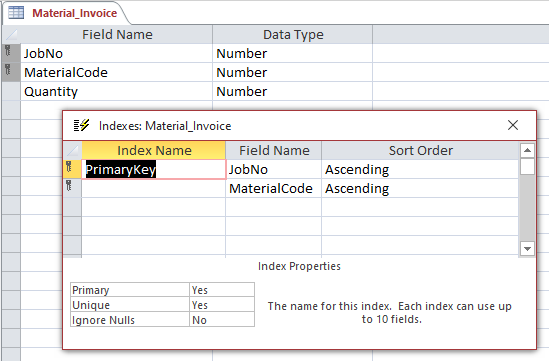Close the Indexes: Material_Invoice dialog
Screen dimensions: 549x361
click(513, 125)
